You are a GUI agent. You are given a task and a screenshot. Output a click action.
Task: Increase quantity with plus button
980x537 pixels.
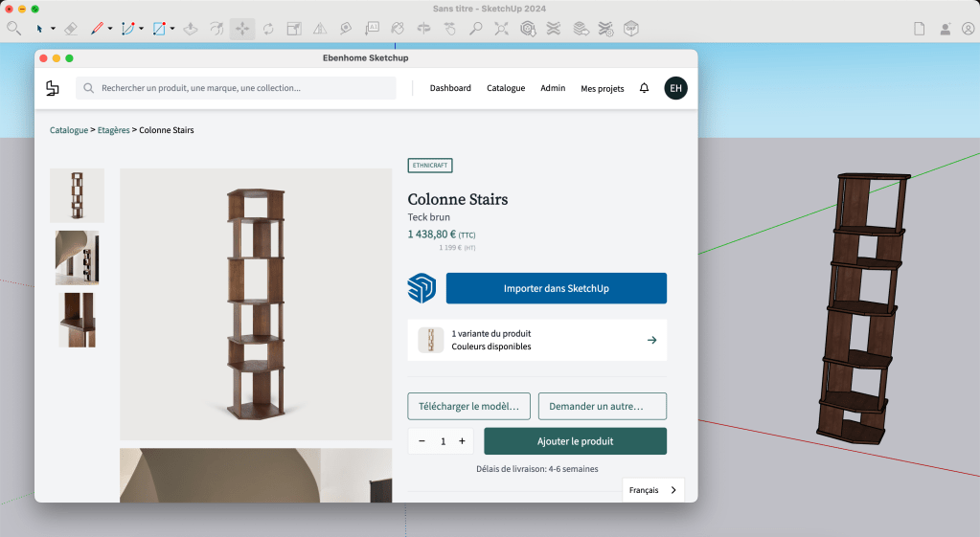tap(462, 441)
